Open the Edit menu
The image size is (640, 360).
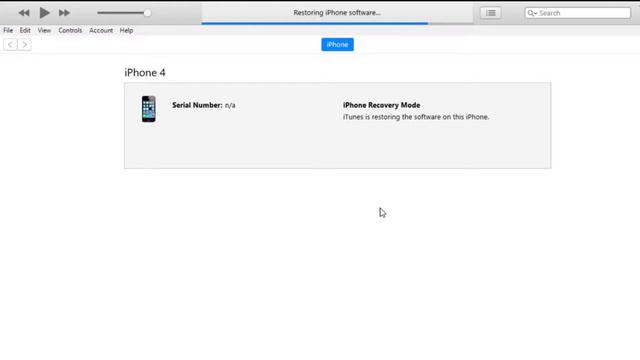point(25,31)
